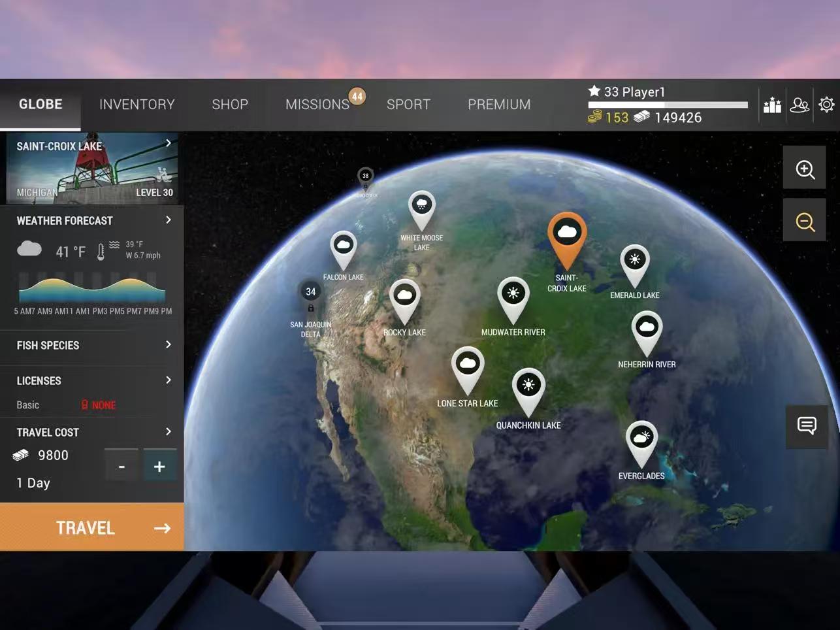Expand the Weather Forecast section
Viewport: 840px width, 630px height.
tap(92, 221)
